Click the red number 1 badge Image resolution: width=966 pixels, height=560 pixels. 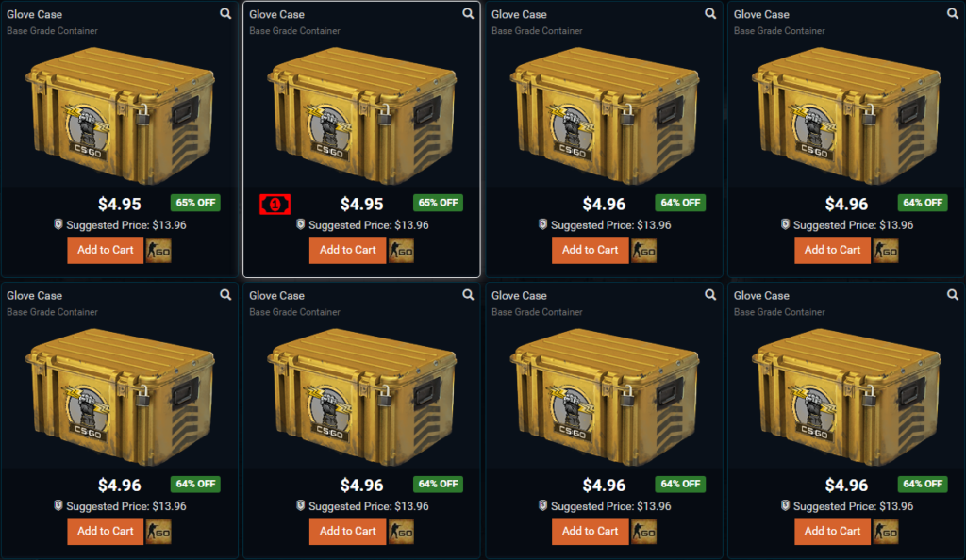point(275,205)
